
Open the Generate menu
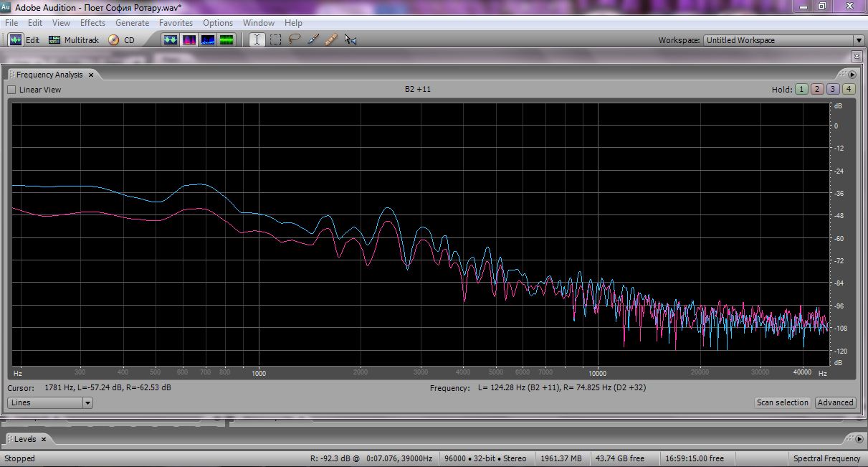132,23
